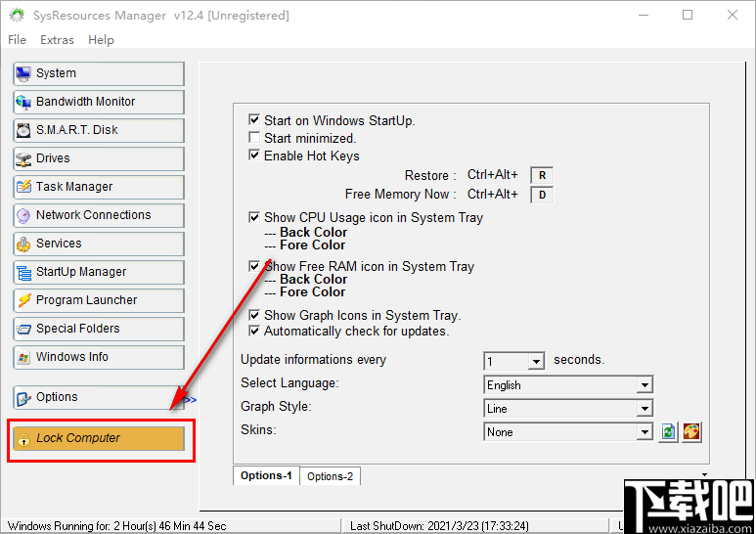Open the Extras menu

pos(57,39)
